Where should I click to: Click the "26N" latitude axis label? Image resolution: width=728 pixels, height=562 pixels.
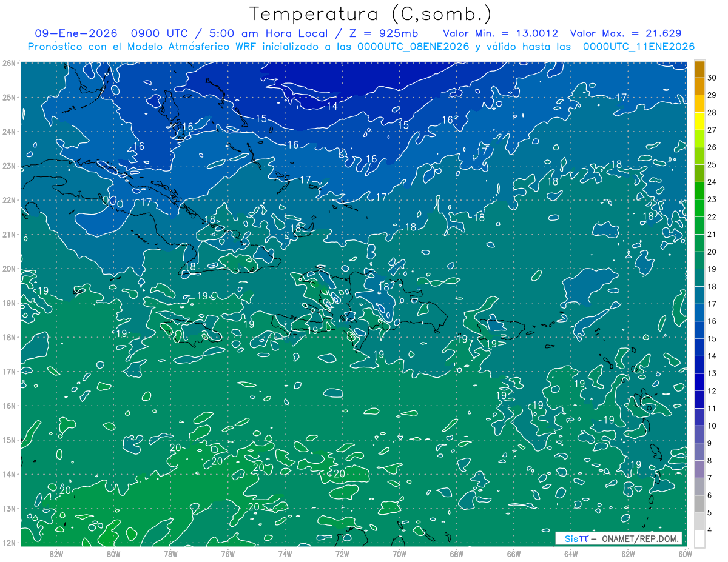[x=8, y=63]
